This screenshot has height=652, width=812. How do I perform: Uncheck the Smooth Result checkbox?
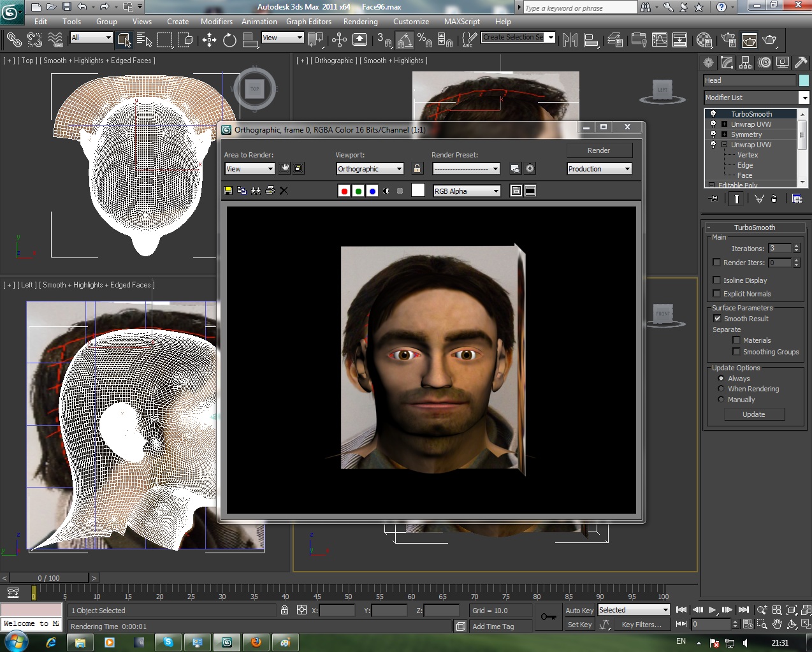717,319
